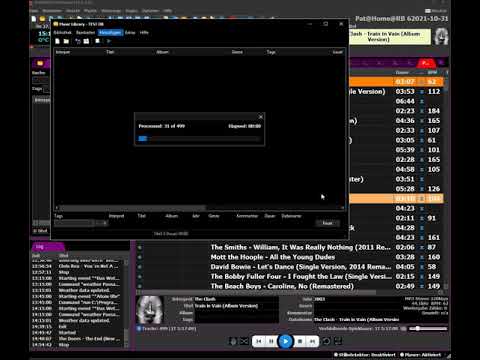Click the Interpret field showing The Clash
Viewport: 480px width, 360px height.
pyautogui.click(x=236, y=299)
